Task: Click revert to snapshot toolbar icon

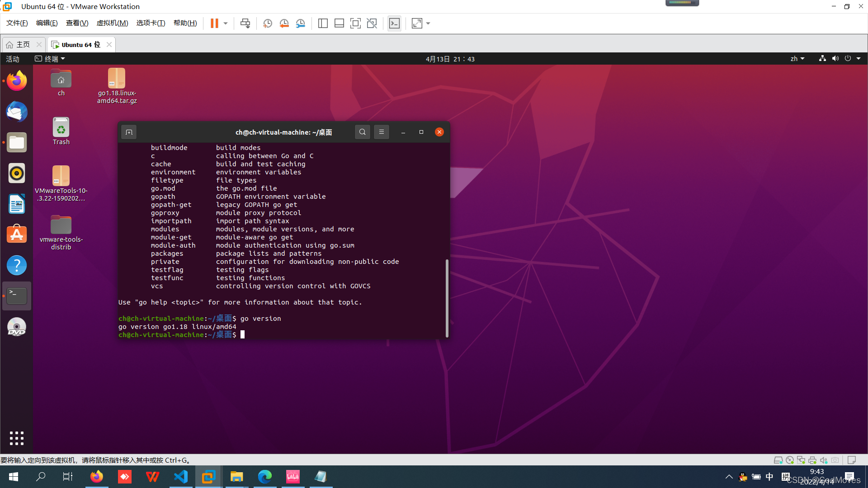Action: coord(284,23)
